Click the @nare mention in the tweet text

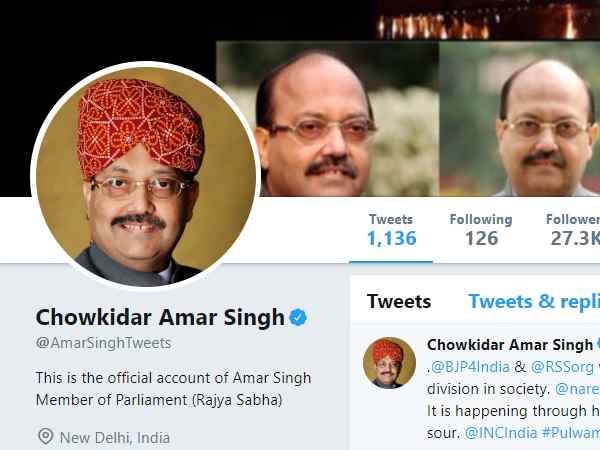click(x=577, y=389)
